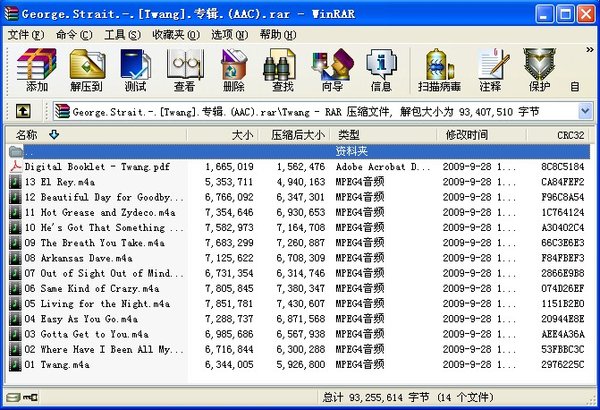Click the audio icon of 01 Twang.m4a
600x410 pixels.
pyautogui.click(x=15, y=364)
